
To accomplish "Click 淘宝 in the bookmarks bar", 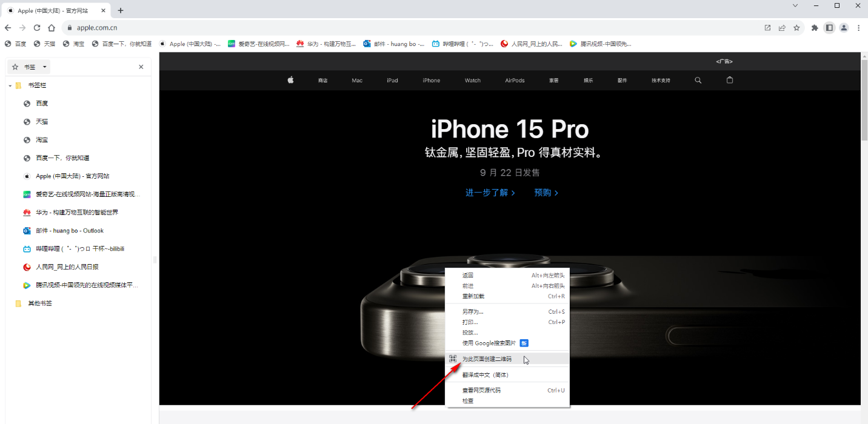I will coord(73,44).
